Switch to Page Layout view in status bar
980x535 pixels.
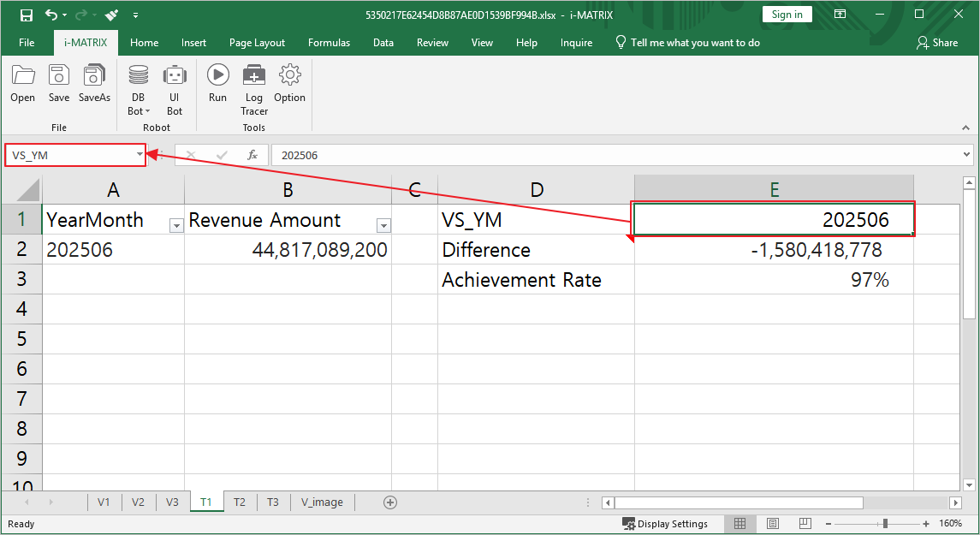(x=773, y=524)
